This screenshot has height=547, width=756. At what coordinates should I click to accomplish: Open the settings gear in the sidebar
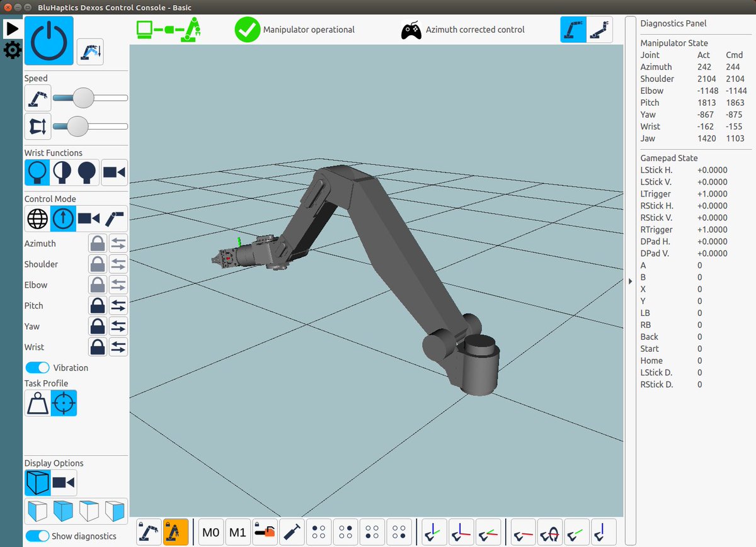click(x=11, y=50)
